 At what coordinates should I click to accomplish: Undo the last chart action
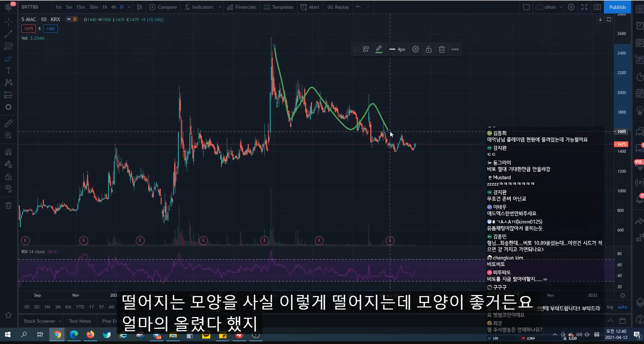tap(359, 7)
